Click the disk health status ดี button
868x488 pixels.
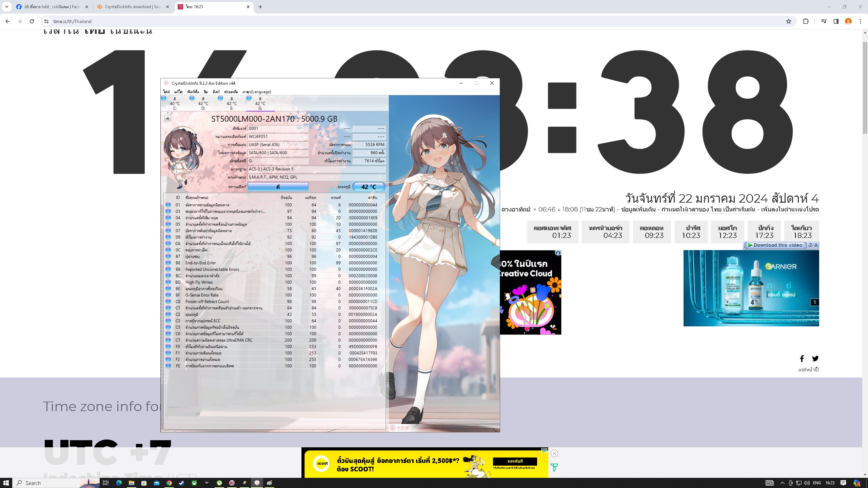278,187
